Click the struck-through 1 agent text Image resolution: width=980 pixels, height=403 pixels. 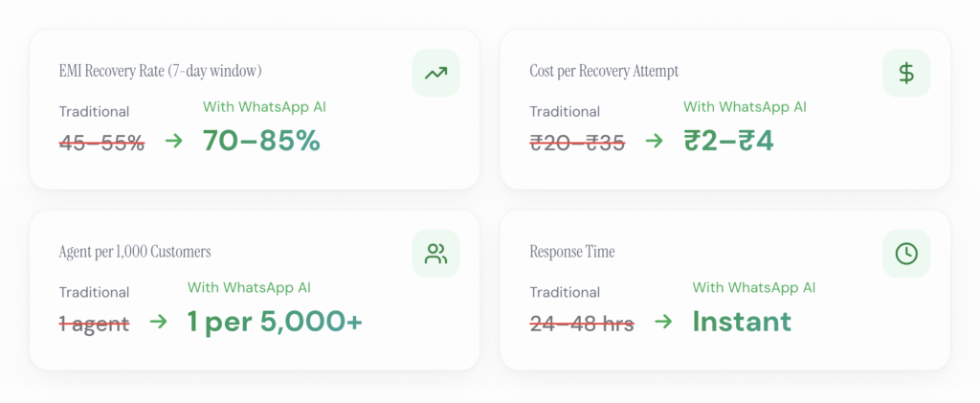(94, 324)
